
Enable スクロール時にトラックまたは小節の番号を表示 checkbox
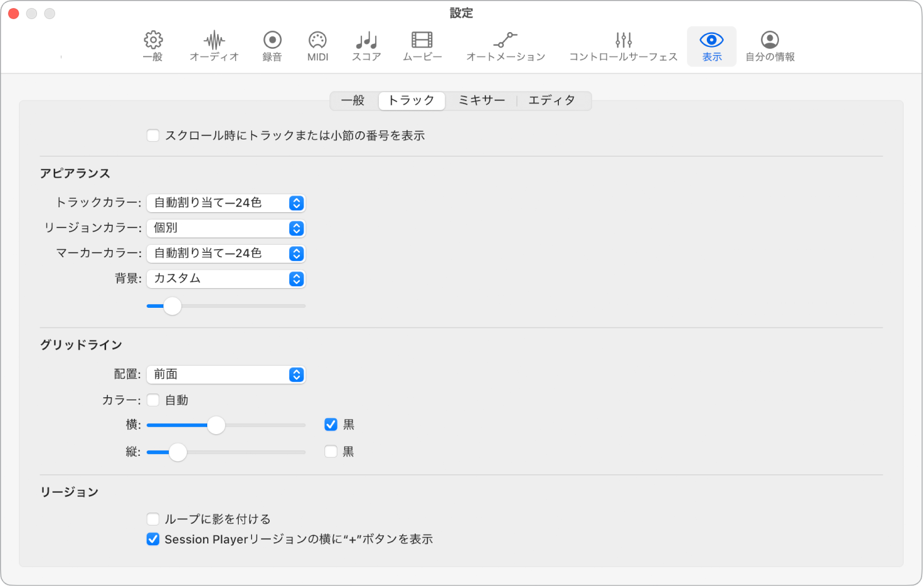pyautogui.click(x=153, y=135)
